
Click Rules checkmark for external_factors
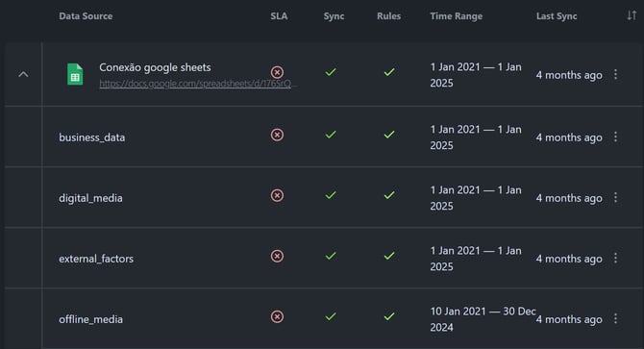pyautogui.click(x=389, y=256)
